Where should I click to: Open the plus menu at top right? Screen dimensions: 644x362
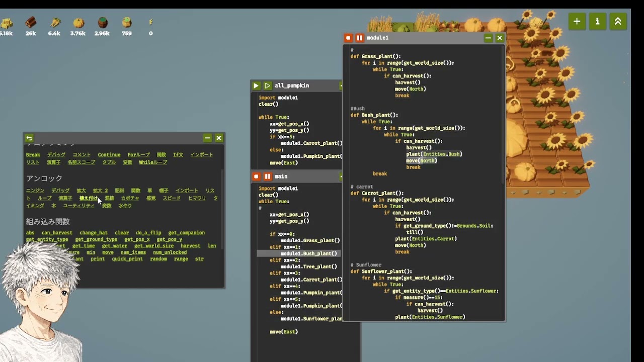(x=577, y=21)
